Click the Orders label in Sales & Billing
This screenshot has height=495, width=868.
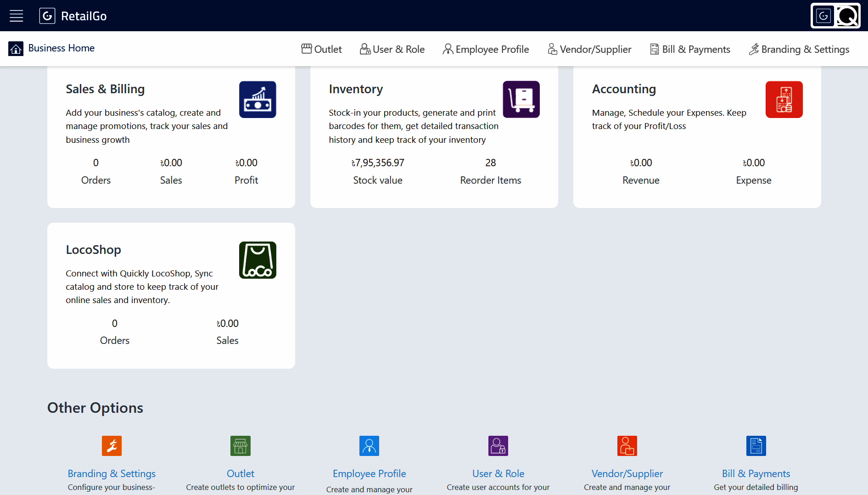pos(96,180)
